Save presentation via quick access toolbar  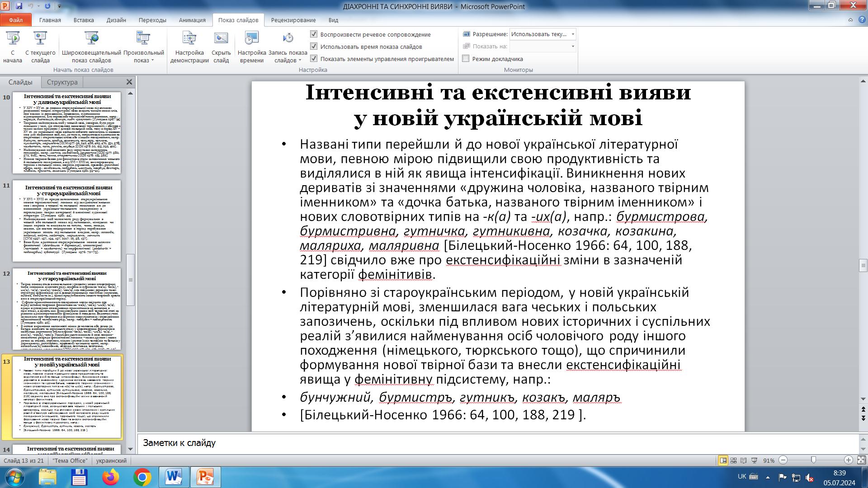point(19,6)
